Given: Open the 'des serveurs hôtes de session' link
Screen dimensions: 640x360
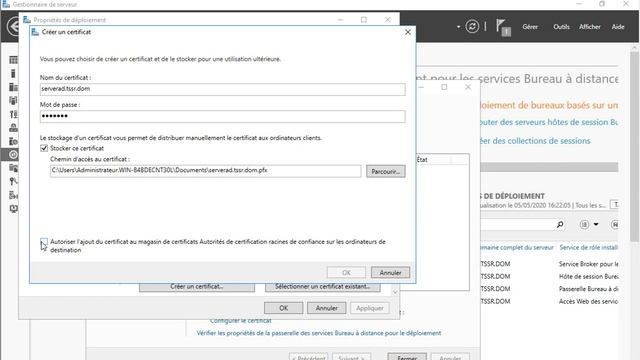Looking at the screenshot, I should coord(549,122).
